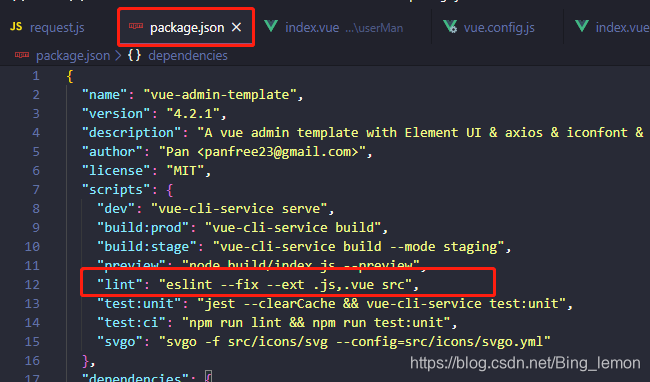This screenshot has width=650, height=382.
Task: Click line number 16 in gutter
Action: [32, 360]
